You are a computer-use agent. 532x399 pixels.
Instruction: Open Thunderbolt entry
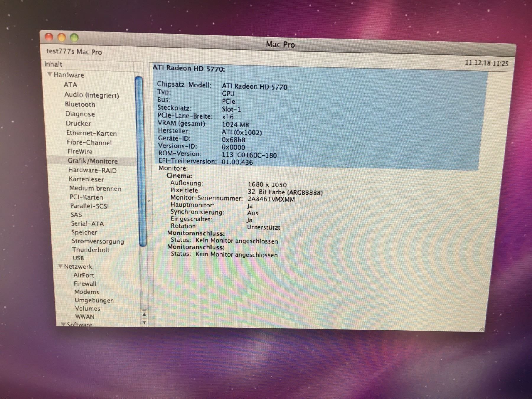coord(91,250)
